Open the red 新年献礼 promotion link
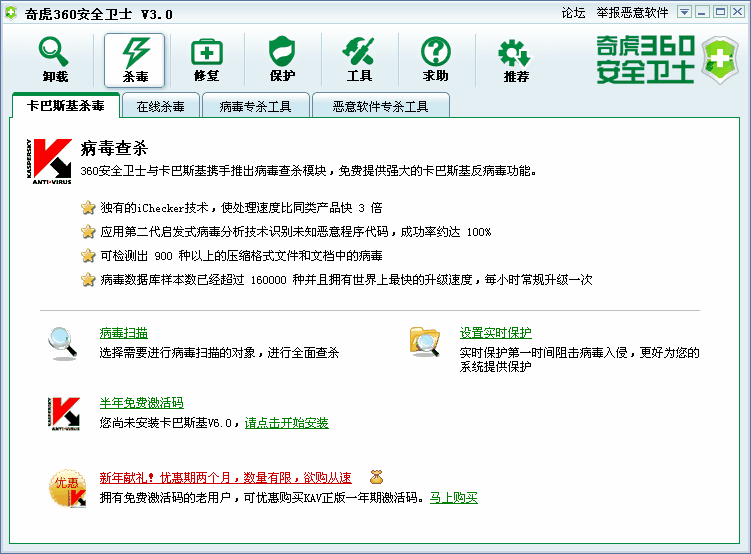The height and width of the screenshot is (554, 751). [x=226, y=477]
